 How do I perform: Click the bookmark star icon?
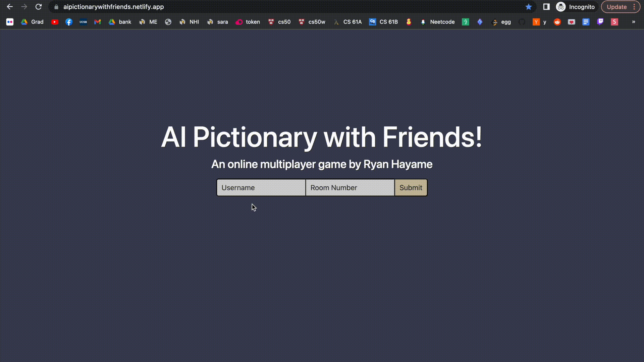coord(529,7)
